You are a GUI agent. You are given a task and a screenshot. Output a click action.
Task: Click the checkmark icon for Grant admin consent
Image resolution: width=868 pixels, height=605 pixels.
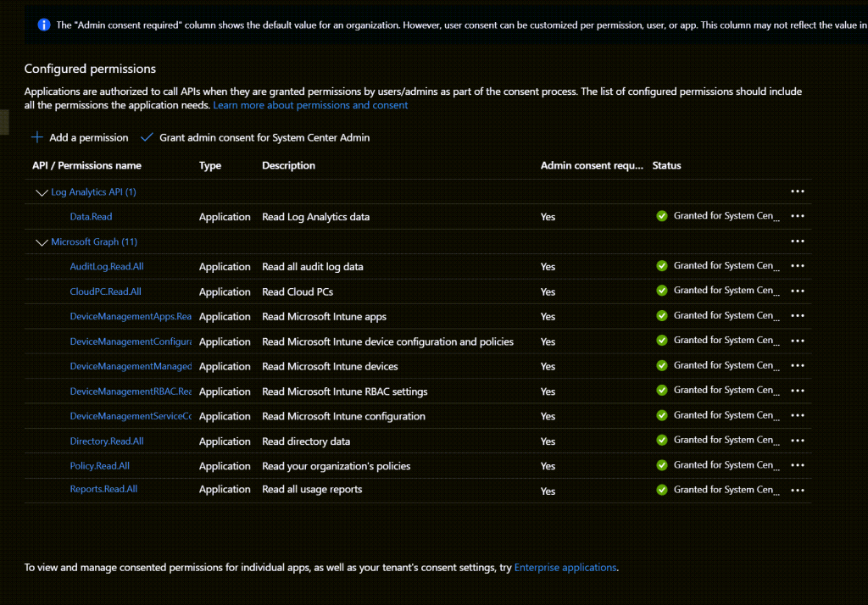click(147, 137)
